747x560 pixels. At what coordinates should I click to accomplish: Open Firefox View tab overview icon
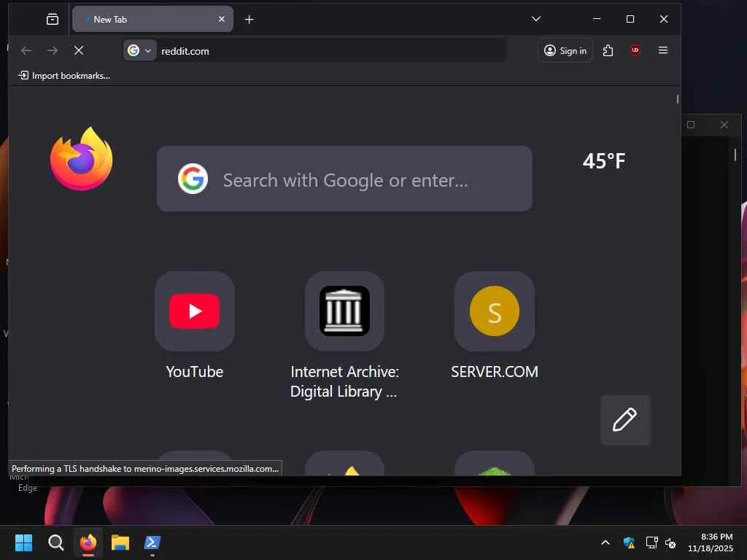(x=53, y=19)
